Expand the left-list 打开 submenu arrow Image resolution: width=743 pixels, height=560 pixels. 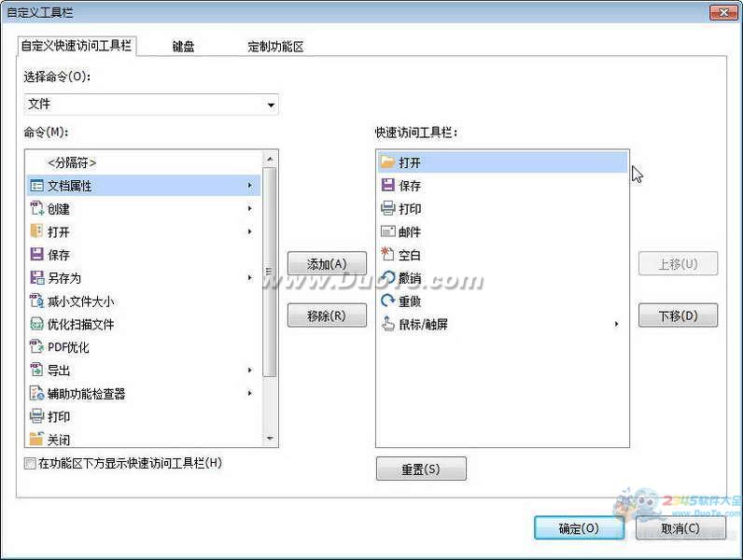(250, 231)
